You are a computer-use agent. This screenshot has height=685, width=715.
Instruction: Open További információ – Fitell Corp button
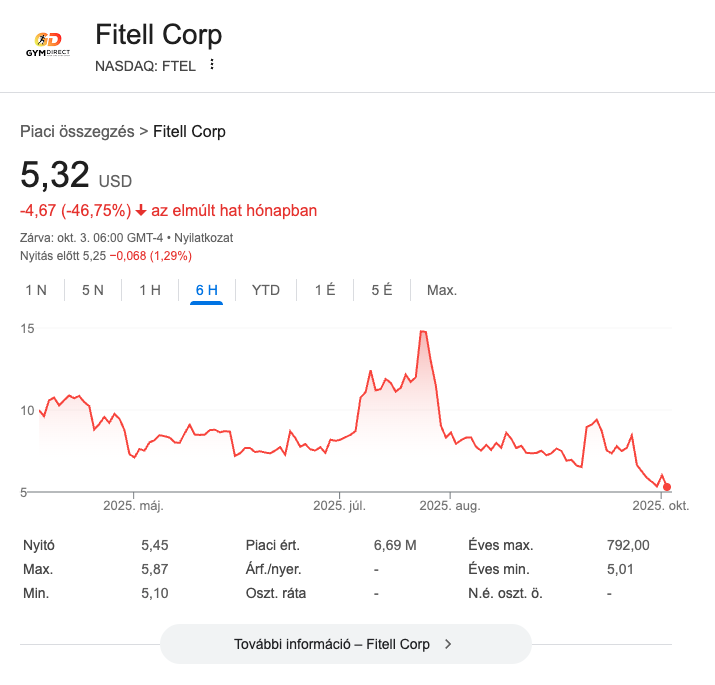pyautogui.click(x=345, y=644)
